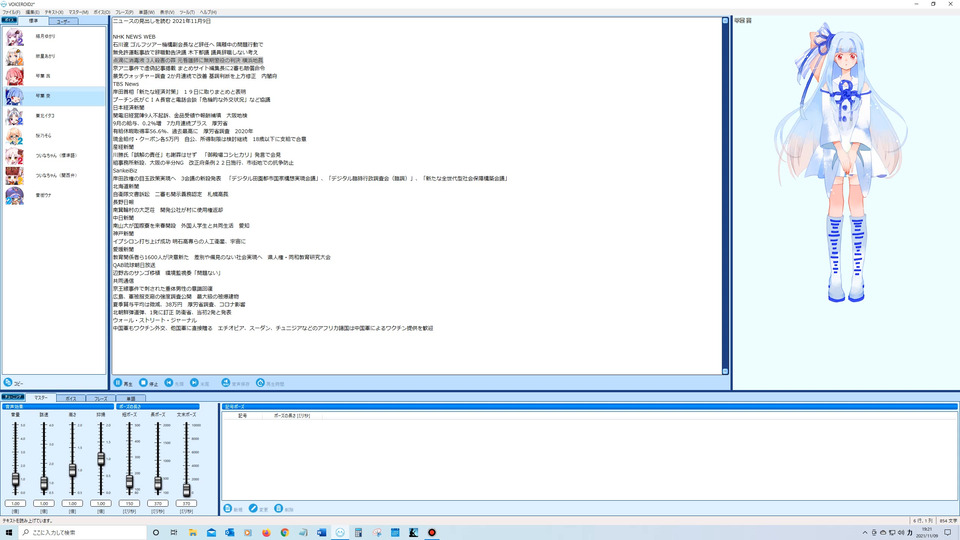Open テキスト(X) menu

click(54, 12)
